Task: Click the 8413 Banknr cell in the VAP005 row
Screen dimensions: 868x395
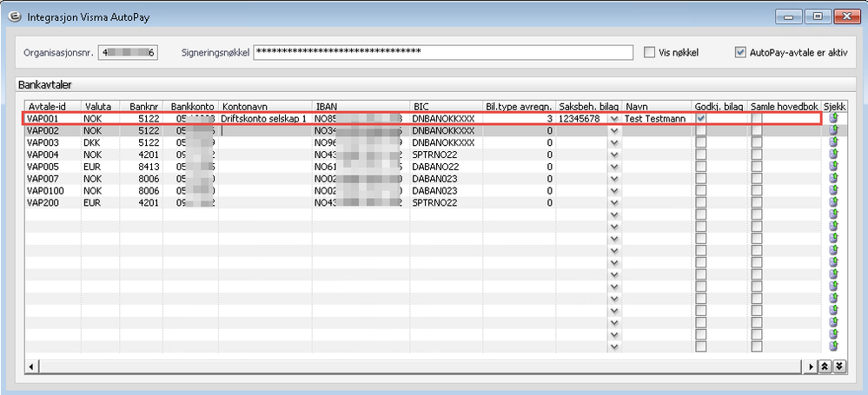Action: tap(141, 167)
